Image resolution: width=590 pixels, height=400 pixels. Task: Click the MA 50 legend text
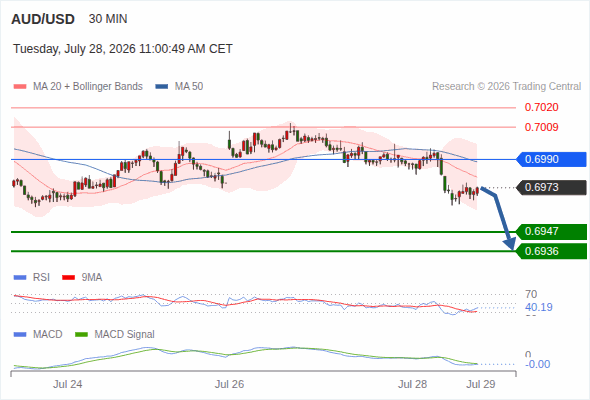tap(189, 87)
